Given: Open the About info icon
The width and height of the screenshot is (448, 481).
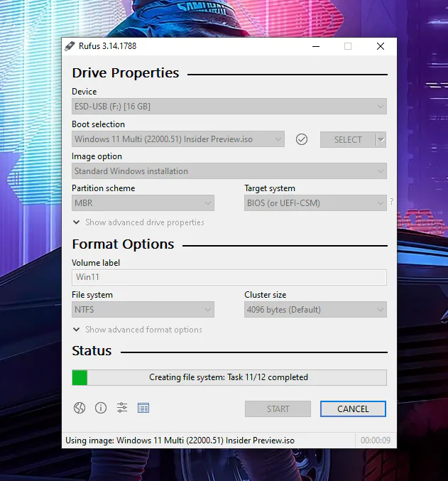Looking at the screenshot, I should [x=101, y=408].
